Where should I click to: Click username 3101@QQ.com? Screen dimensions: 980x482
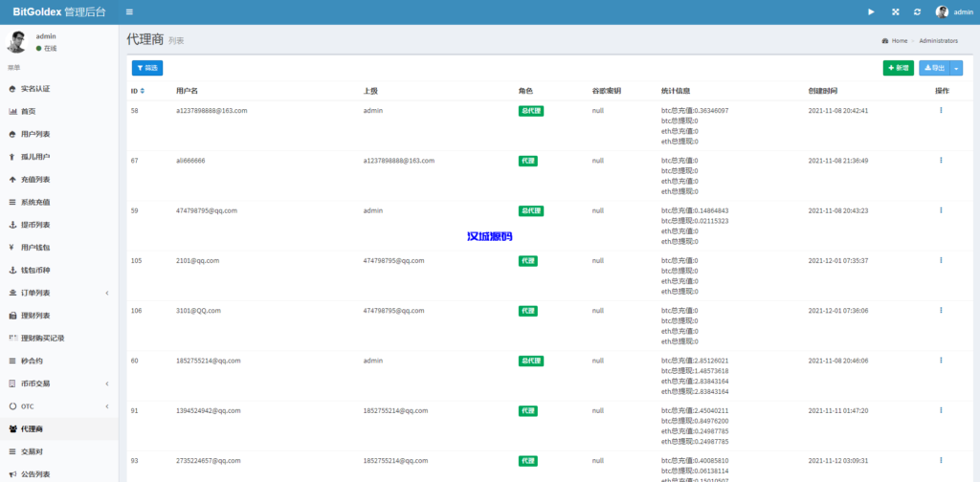pyautogui.click(x=198, y=310)
